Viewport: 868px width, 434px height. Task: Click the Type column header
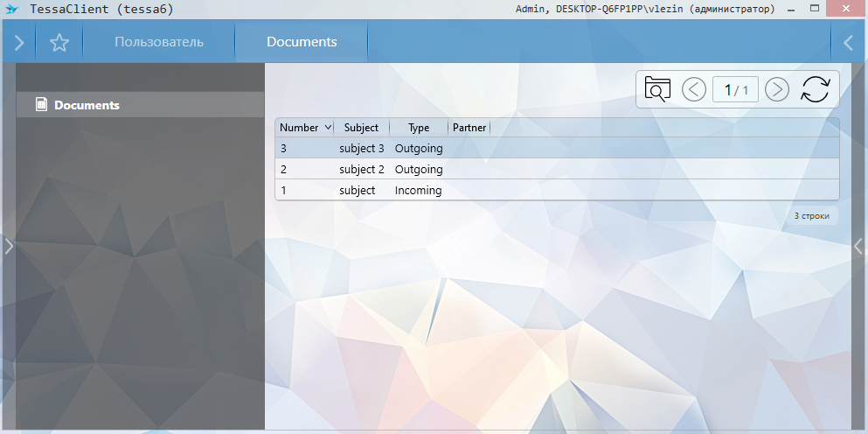click(x=419, y=128)
